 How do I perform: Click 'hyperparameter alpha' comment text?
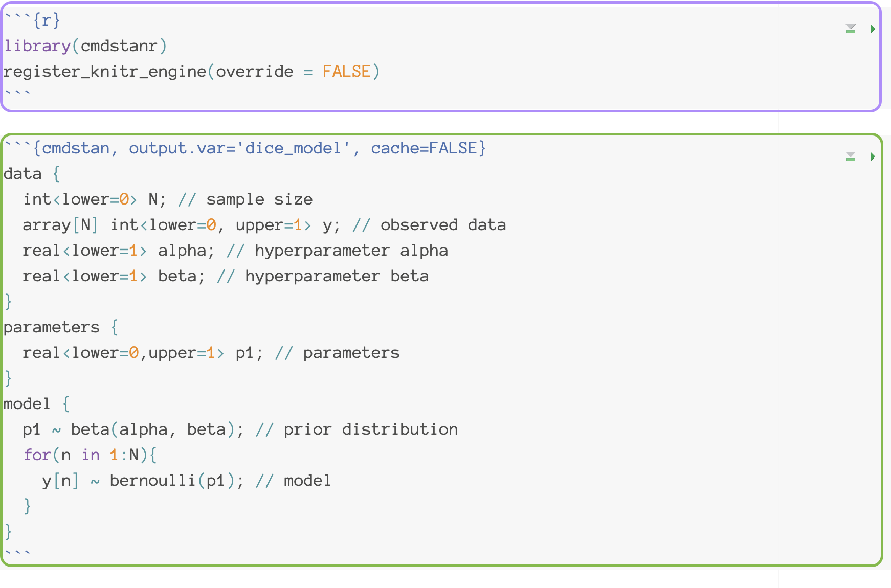click(x=351, y=251)
